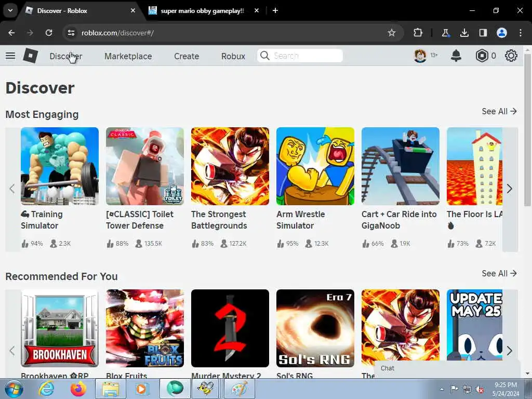
Task: Open the notifications bell
Action: 456,56
